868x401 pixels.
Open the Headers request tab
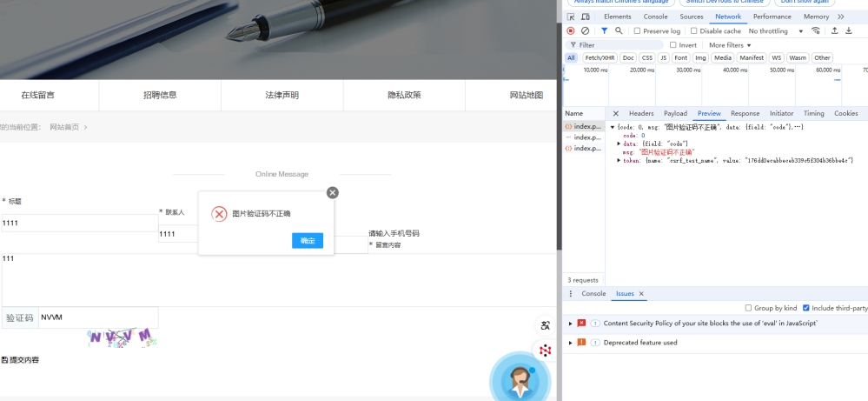click(641, 114)
